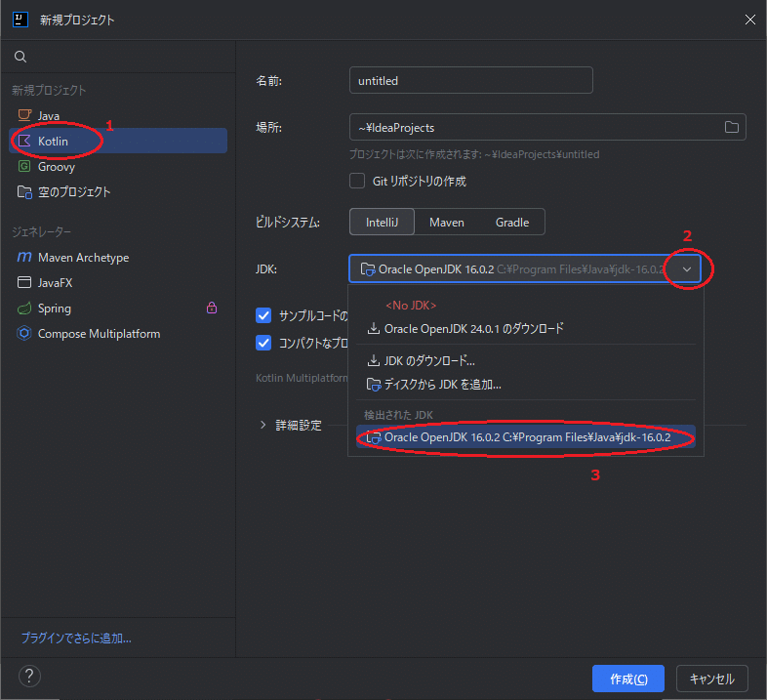Toggle Git リポジトリの作成 checkbox
Screen dimensions: 767x700
(357, 181)
